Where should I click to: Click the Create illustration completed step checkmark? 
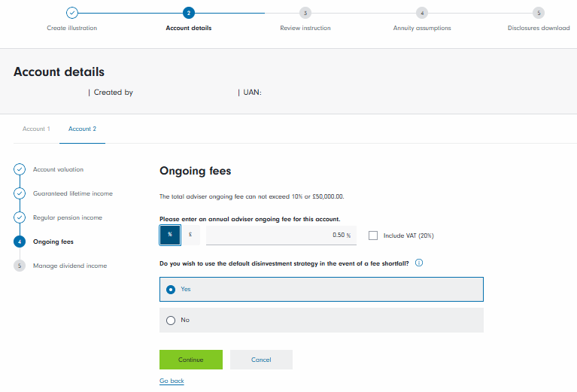[x=71, y=13]
